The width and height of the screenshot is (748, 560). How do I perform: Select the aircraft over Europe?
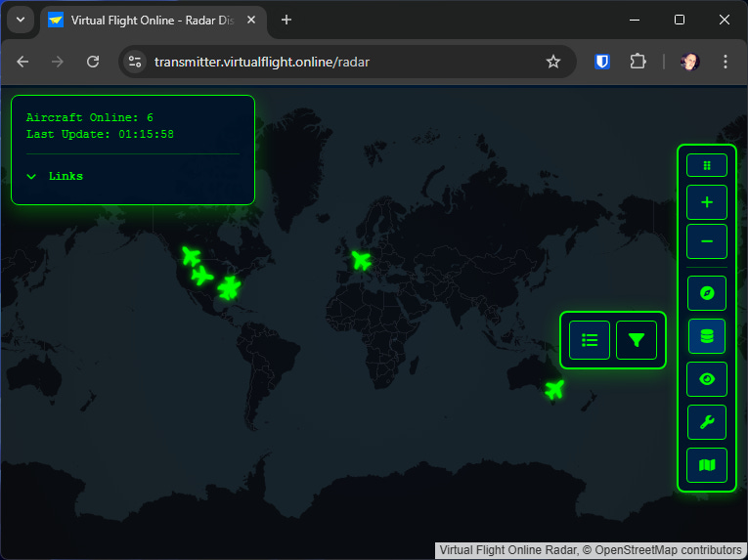tap(362, 260)
